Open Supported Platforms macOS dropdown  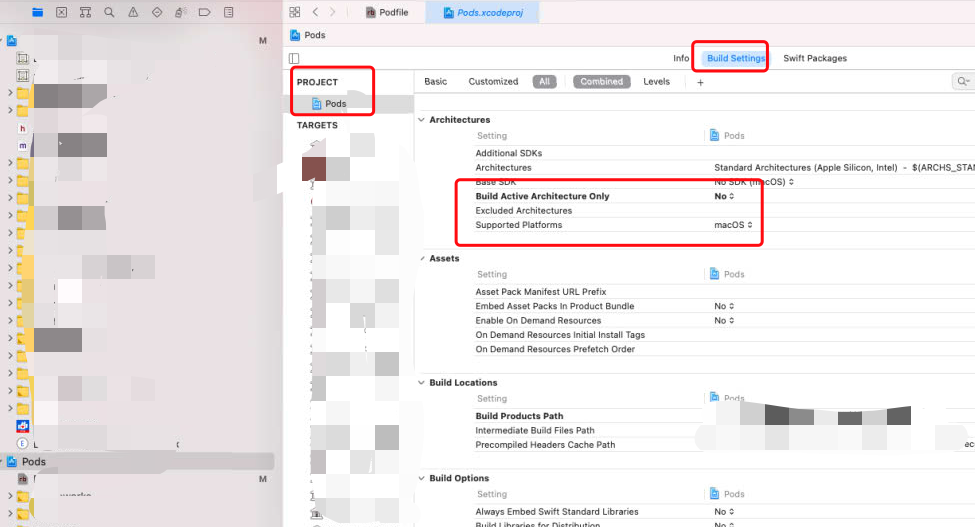(733, 225)
